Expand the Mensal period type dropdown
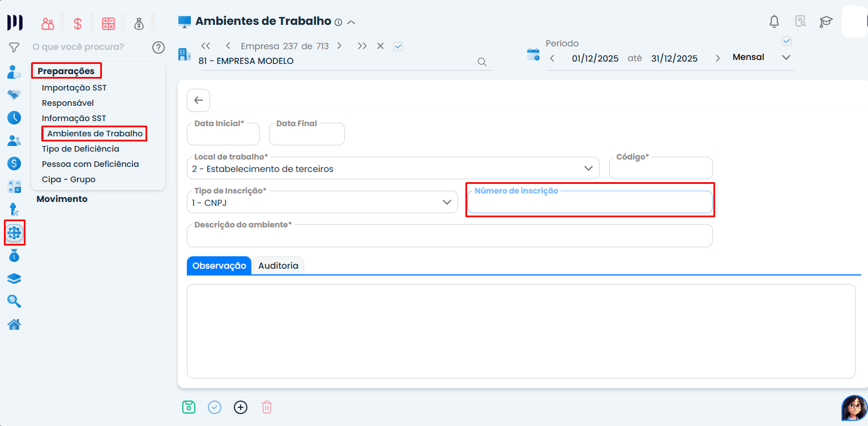The image size is (868, 426). pyautogui.click(x=786, y=58)
